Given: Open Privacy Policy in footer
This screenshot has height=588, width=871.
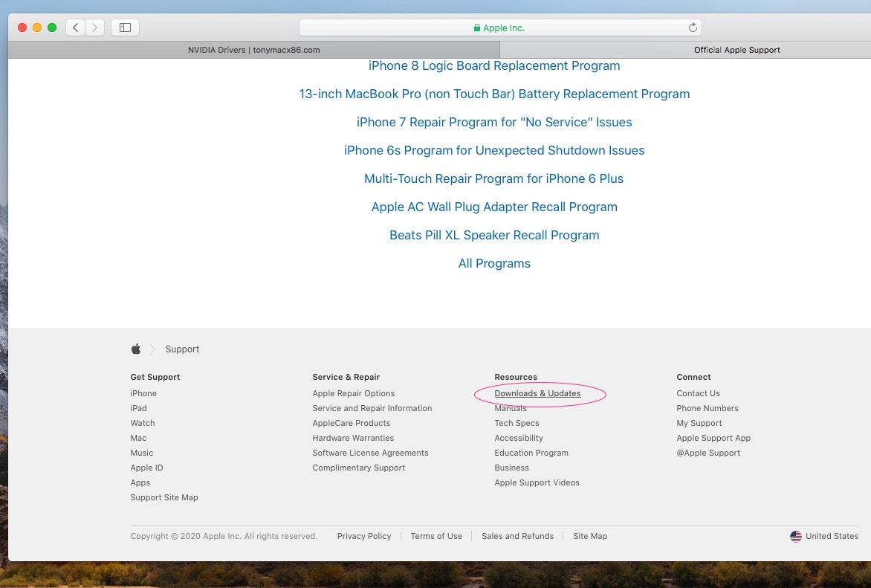Looking at the screenshot, I should (364, 536).
